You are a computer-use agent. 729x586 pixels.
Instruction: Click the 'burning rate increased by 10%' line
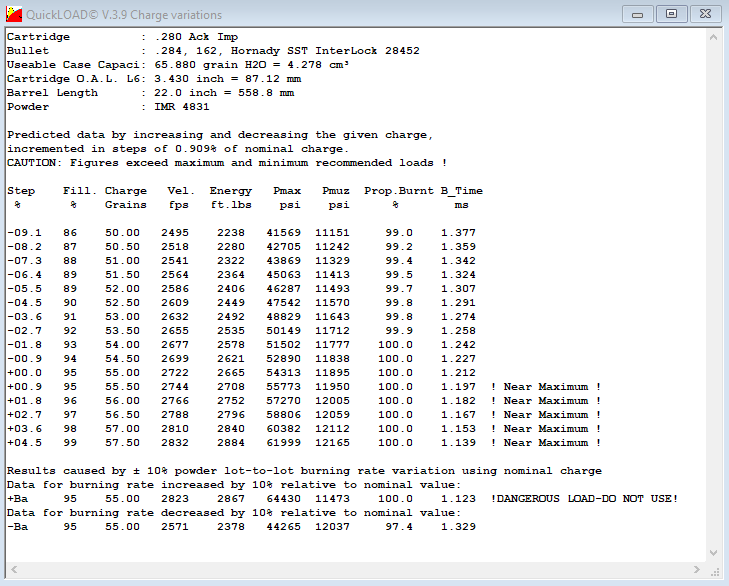[x=234, y=485]
